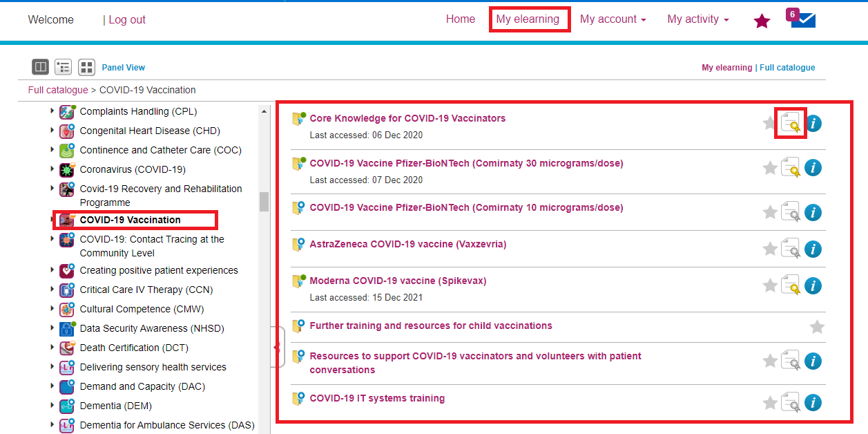Favourite Core Knowledge for COVID-19 Vaccinators with star
868x434 pixels.
tap(770, 124)
